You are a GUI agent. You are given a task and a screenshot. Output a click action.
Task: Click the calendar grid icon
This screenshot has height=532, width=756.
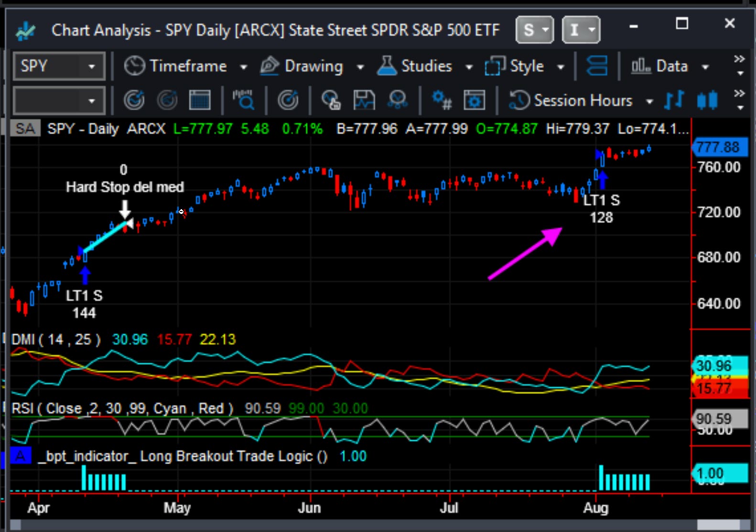(200, 100)
